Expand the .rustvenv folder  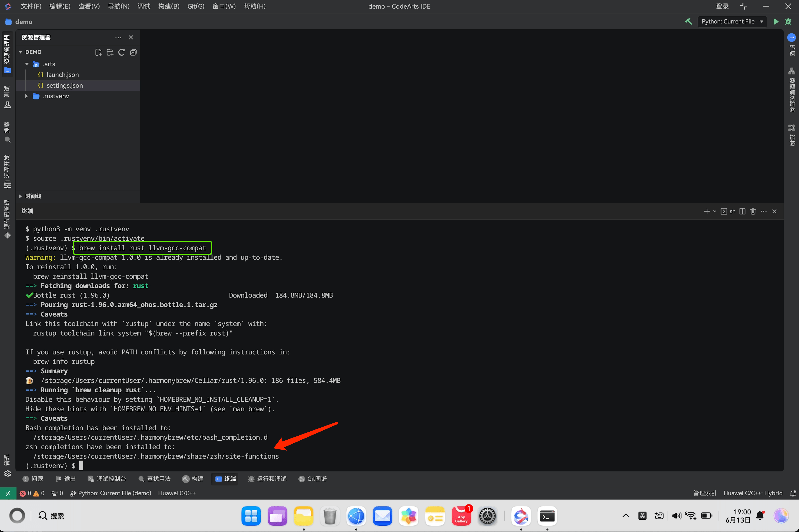click(27, 96)
